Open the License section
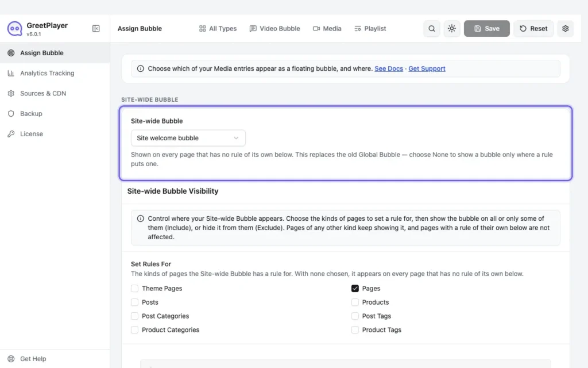 pyautogui.click(x=55, y=134)
